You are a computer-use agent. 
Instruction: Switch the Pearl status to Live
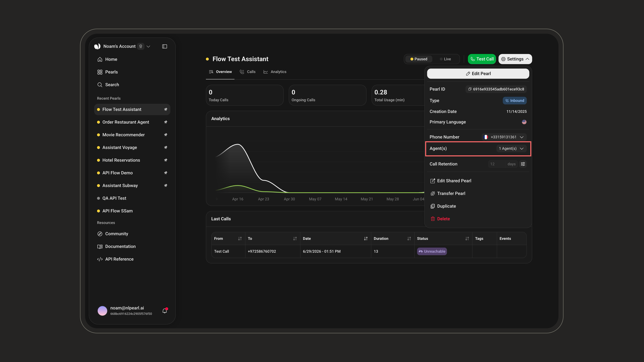point(445,59)
